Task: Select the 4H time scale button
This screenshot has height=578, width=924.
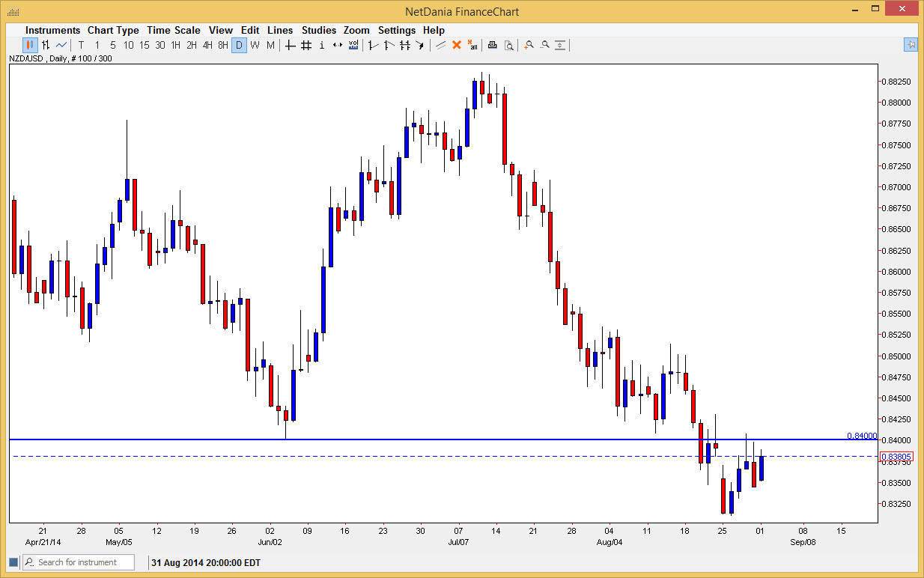Action: [x=207, y=45]
